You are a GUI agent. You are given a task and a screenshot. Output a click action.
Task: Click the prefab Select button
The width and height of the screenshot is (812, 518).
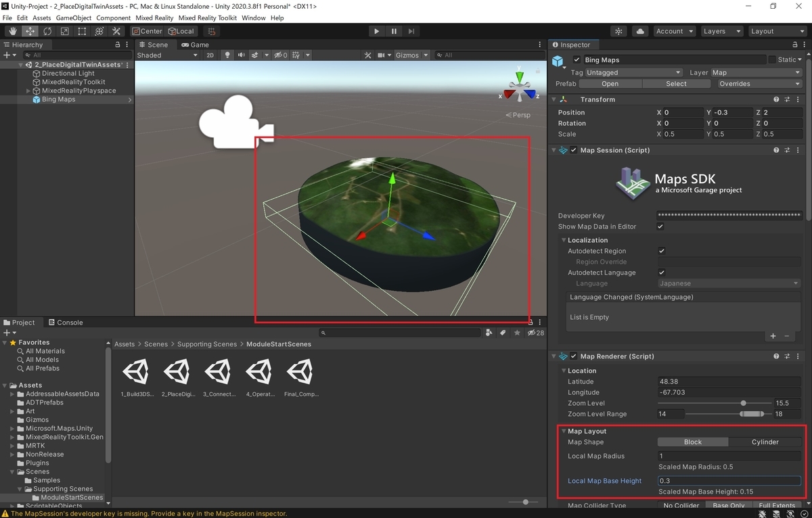click(676, 84)
